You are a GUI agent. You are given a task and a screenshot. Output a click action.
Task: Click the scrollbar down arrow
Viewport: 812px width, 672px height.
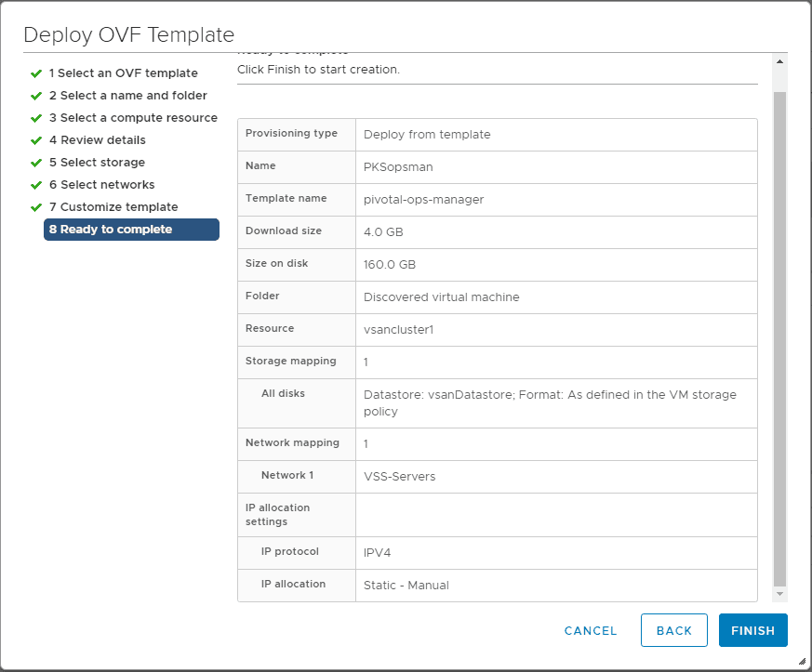tap(780, 593)
